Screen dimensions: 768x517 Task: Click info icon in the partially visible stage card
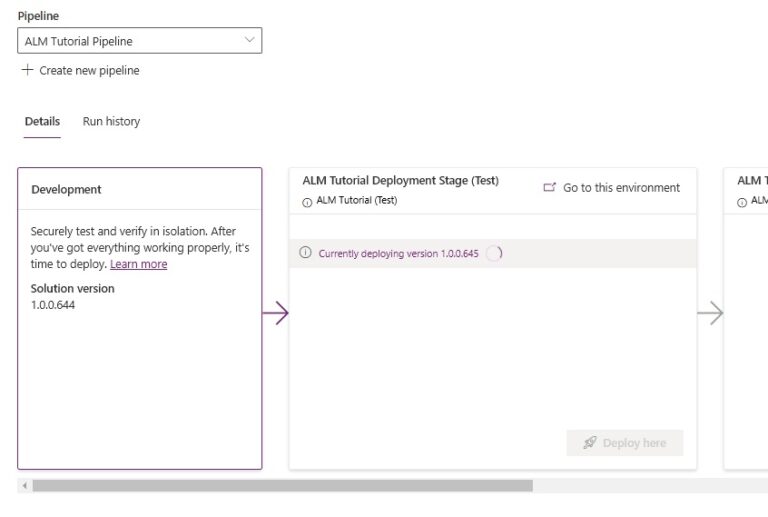tap(742, 201)
